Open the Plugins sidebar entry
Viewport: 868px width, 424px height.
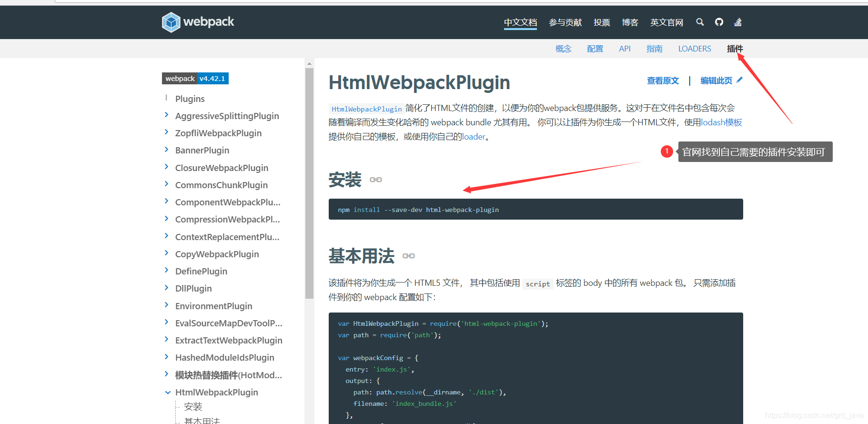190,99
